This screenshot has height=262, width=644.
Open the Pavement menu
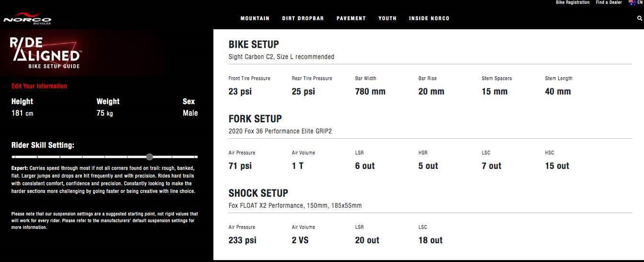tap(351, 19)
